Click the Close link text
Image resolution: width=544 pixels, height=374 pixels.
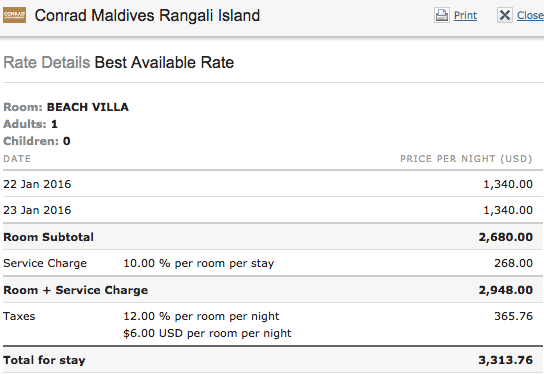530,16
